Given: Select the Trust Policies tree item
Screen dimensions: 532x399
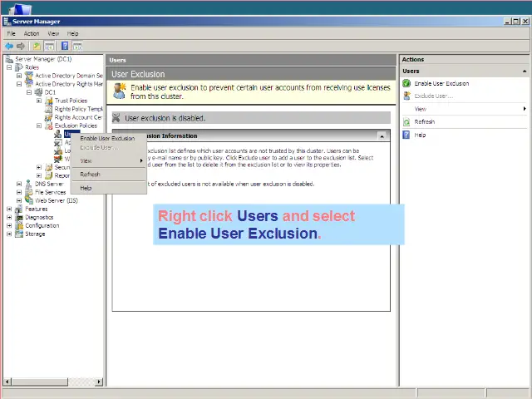Looking at the screenshot, I should (71, 101).
